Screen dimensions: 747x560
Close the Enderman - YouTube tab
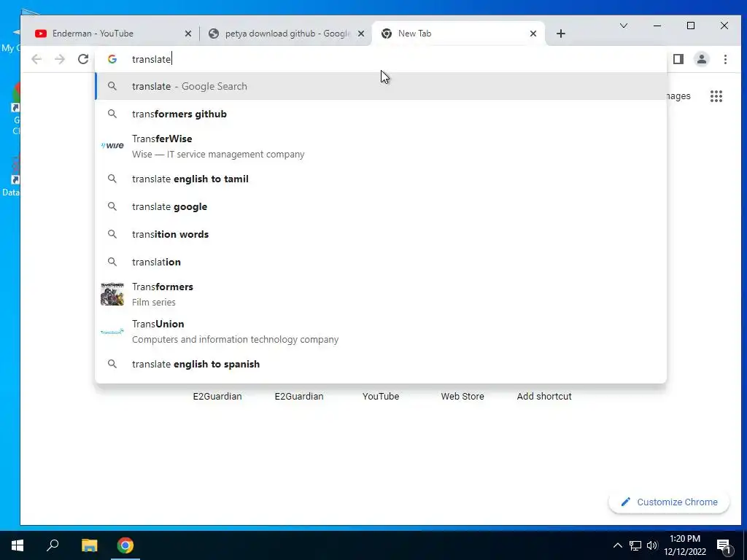(188, 34)
